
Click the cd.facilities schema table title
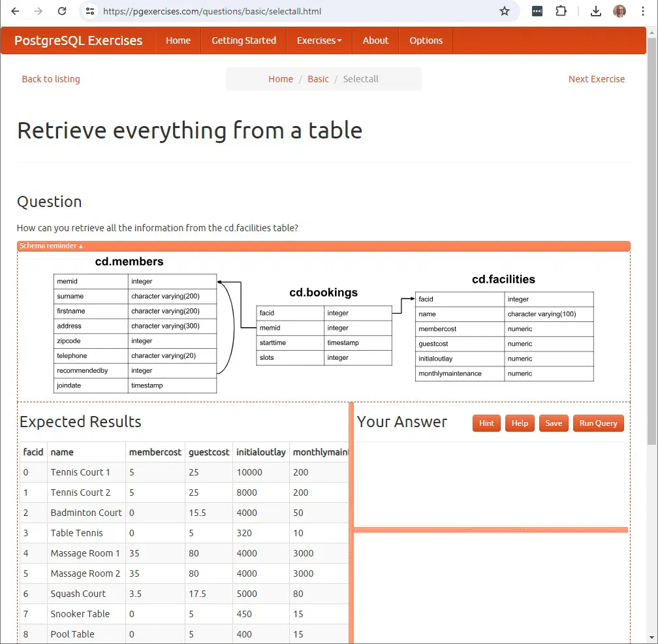tap(503, 279)
